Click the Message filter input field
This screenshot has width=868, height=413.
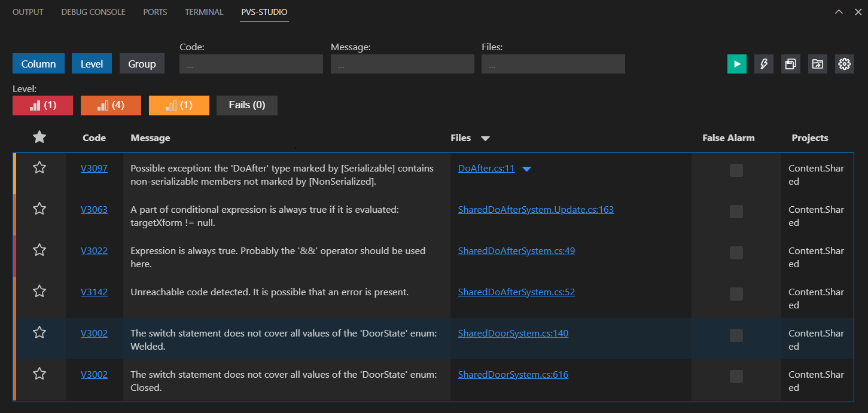coord(402,63)
